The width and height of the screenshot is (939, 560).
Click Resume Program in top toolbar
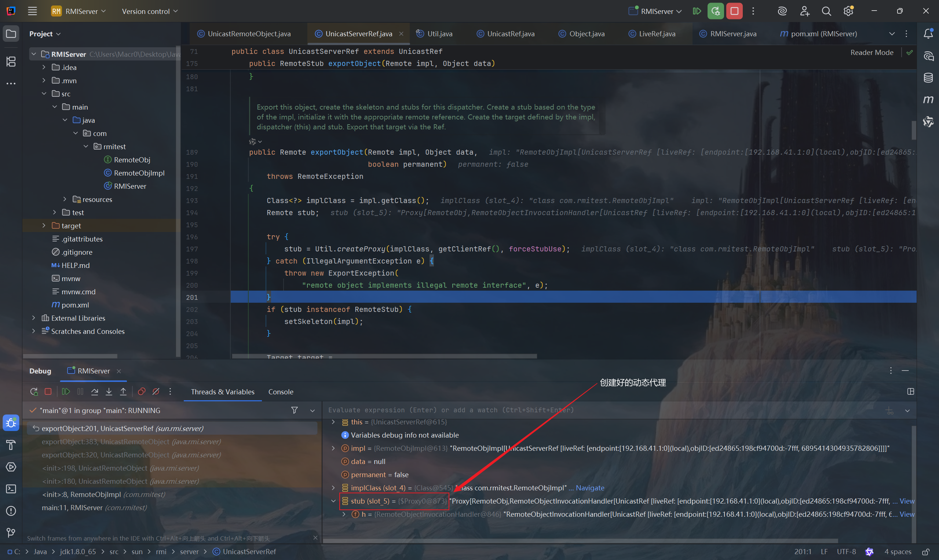pyautogui.click(x=697, y=11)
